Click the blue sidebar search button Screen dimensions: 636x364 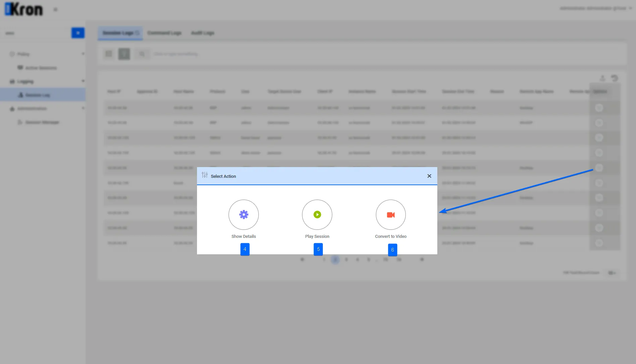click(78, 33)
